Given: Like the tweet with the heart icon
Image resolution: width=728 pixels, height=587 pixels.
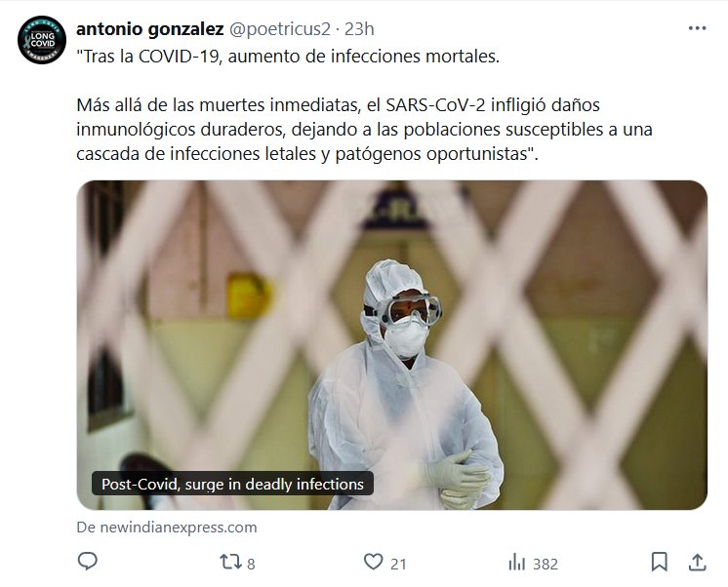Looking at the screenshot, I should [374, 562].
